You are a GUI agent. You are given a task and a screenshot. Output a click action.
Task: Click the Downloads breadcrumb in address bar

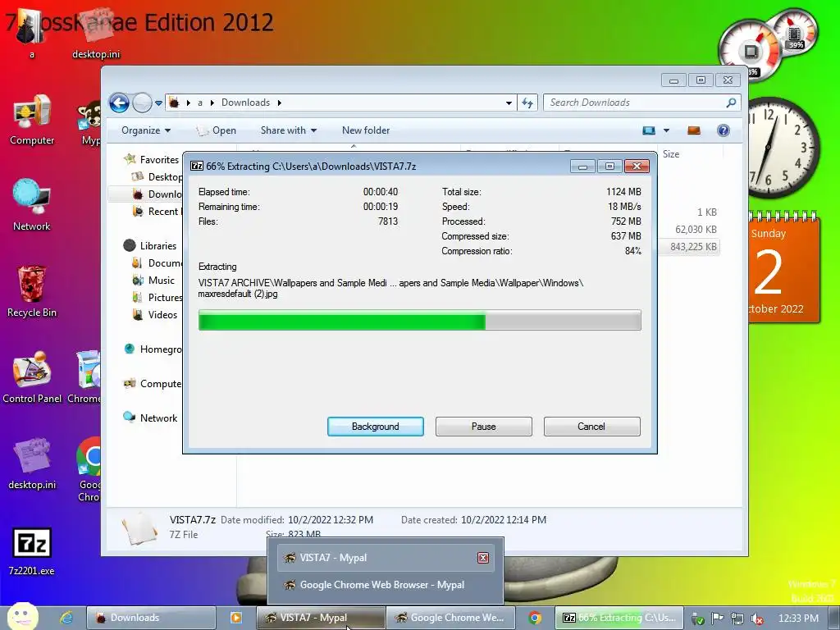click(245, 103)
